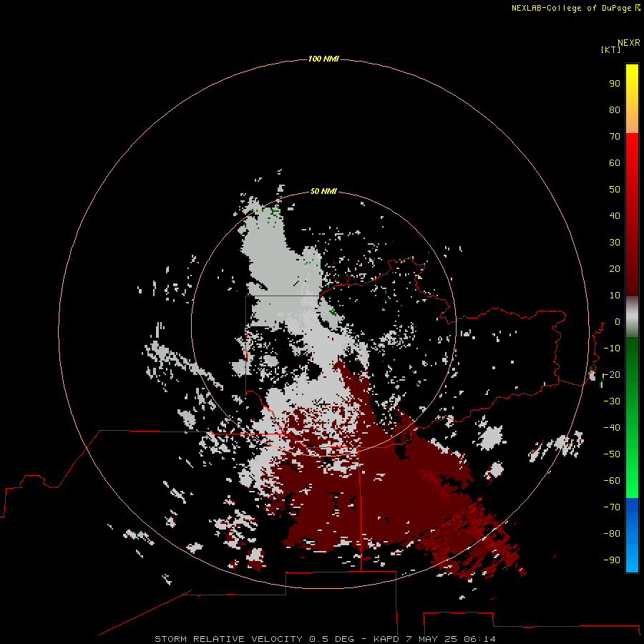The image size is (644, 644).
Task: Click the blue bottom segment of the color bar
Action: (632, 535)
